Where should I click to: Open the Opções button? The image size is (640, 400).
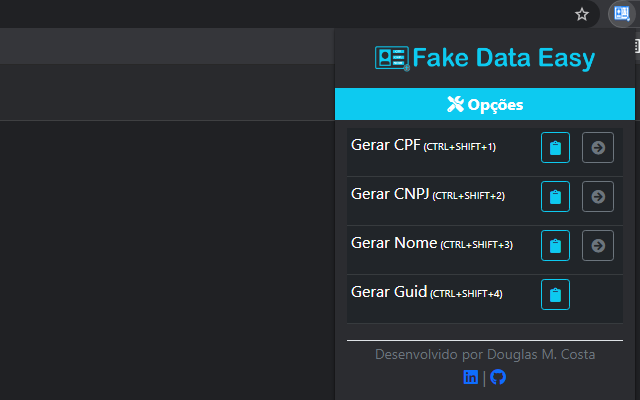[x=485, y=104]
